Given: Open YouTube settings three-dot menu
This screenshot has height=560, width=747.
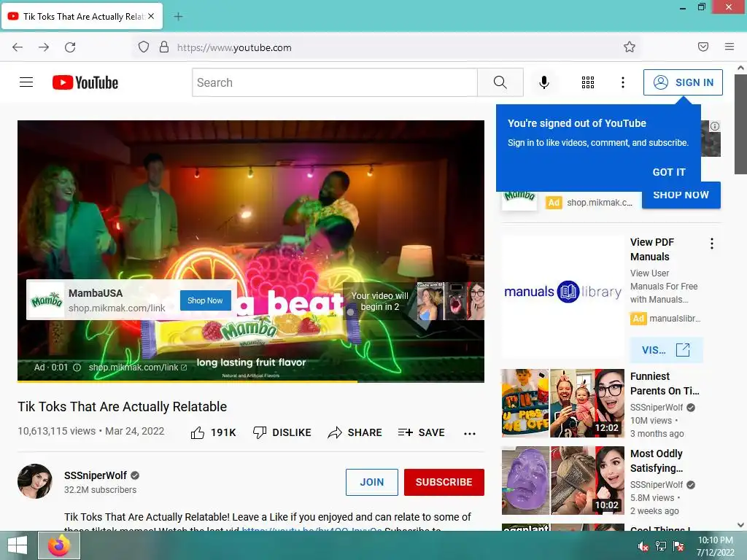Looking at the screenshot, I should coord(623,82).
